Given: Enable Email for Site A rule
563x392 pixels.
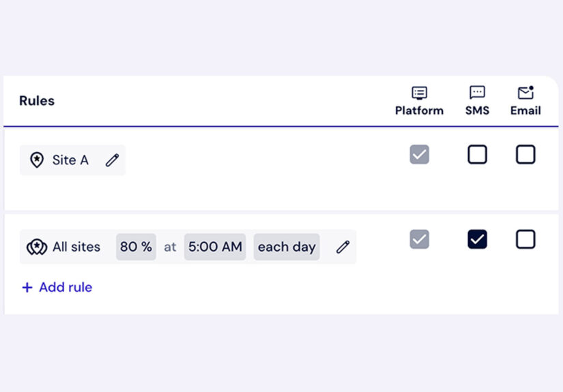Looking at the screenshot, I should click(525, 155).
